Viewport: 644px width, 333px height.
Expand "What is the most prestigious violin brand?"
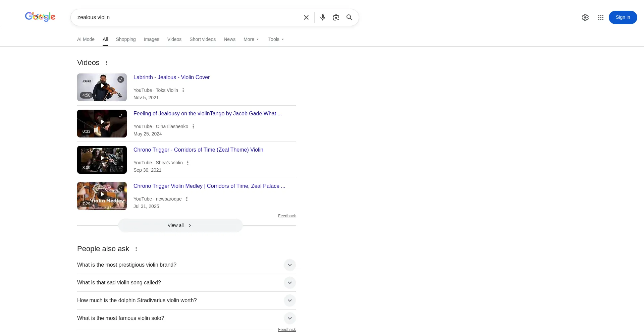click(289, 265)
